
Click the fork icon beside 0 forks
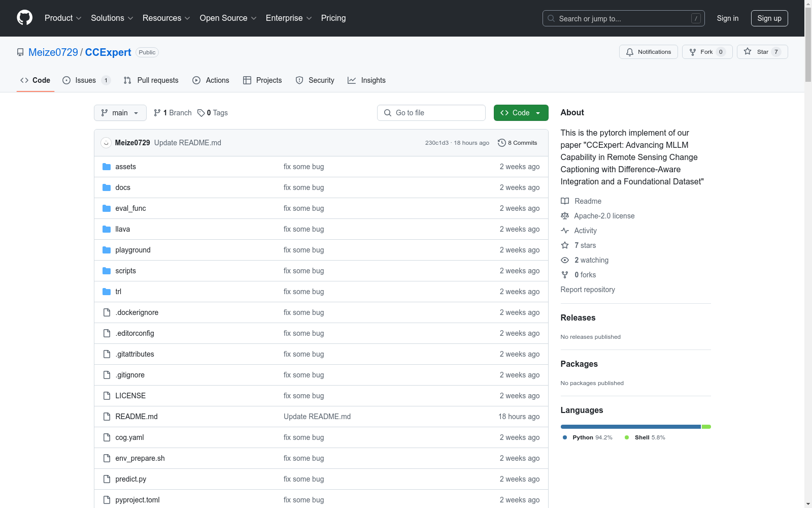click(x=565, y=275)
